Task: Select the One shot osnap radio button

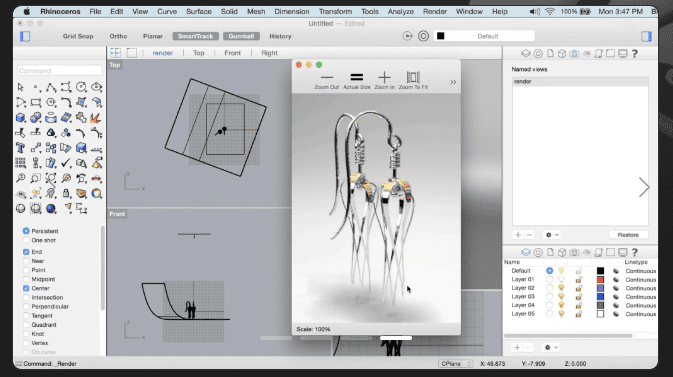Action: [x=26, y=240]
